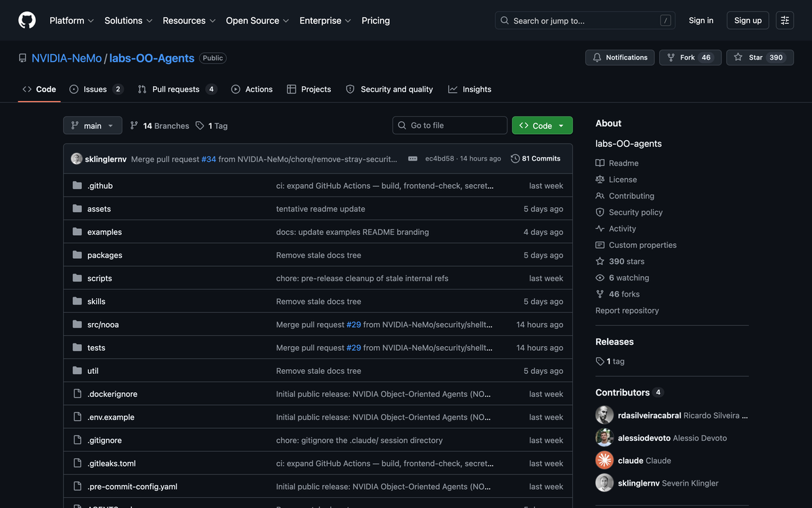Open alessiodevoto contributor avatar

click(604, 438)
